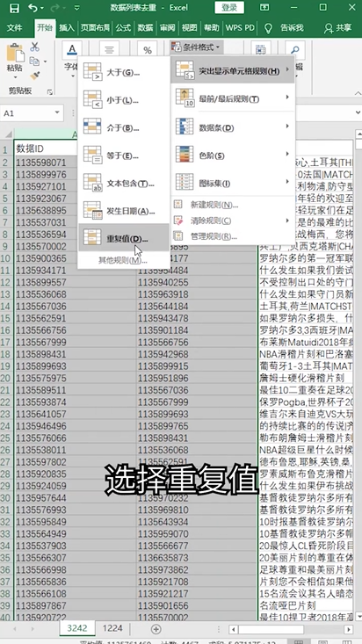Viewport: 362px width, 644px height.
Task: Expand 图标集(I) submenu
Action: 233,183
